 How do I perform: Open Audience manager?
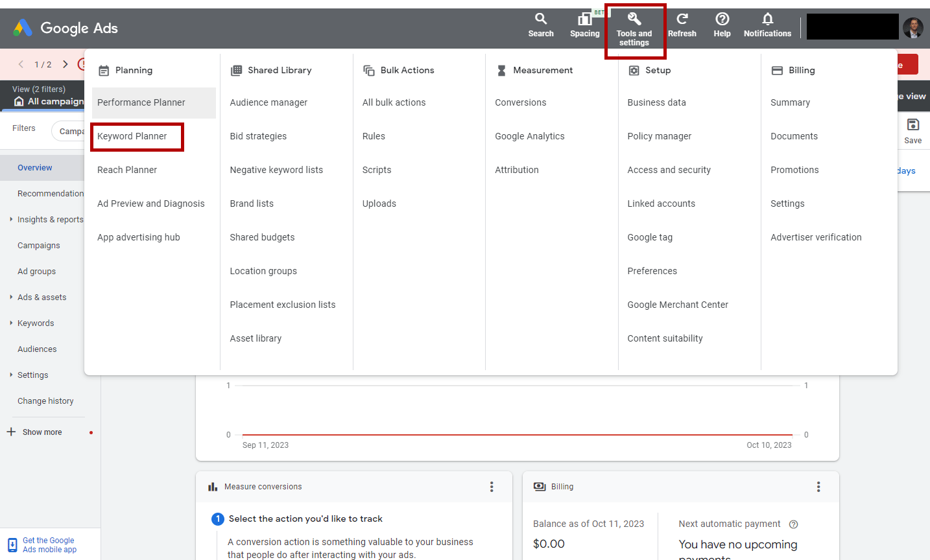click(268, 102)
